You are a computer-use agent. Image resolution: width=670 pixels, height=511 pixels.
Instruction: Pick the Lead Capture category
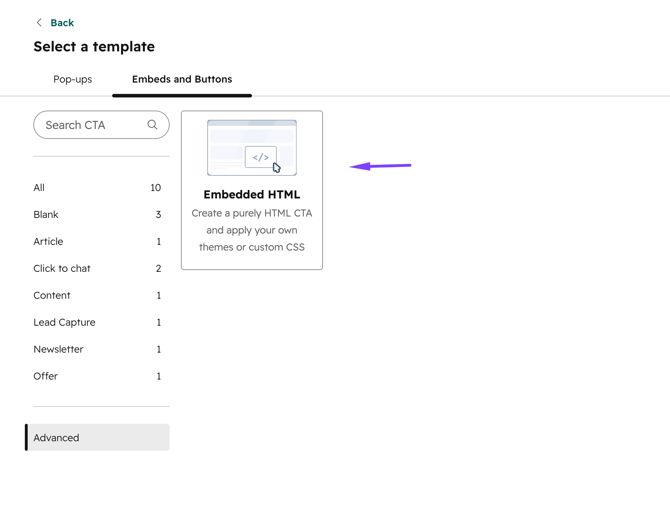(x=97, y=322)
